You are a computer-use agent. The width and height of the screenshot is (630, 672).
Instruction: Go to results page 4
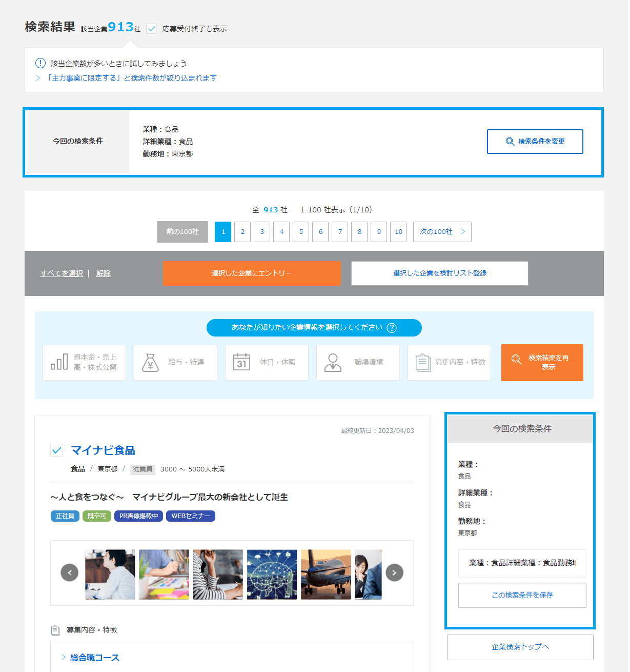pos(281,232)
